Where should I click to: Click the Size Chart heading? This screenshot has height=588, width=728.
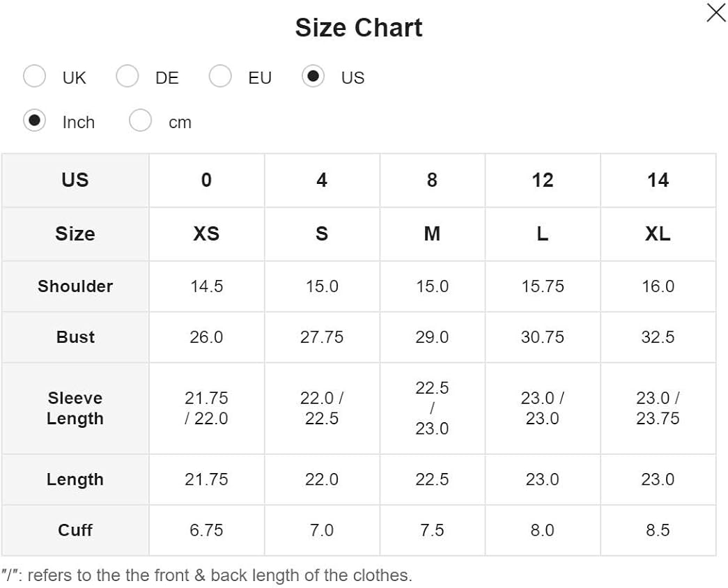click(358, 28)
